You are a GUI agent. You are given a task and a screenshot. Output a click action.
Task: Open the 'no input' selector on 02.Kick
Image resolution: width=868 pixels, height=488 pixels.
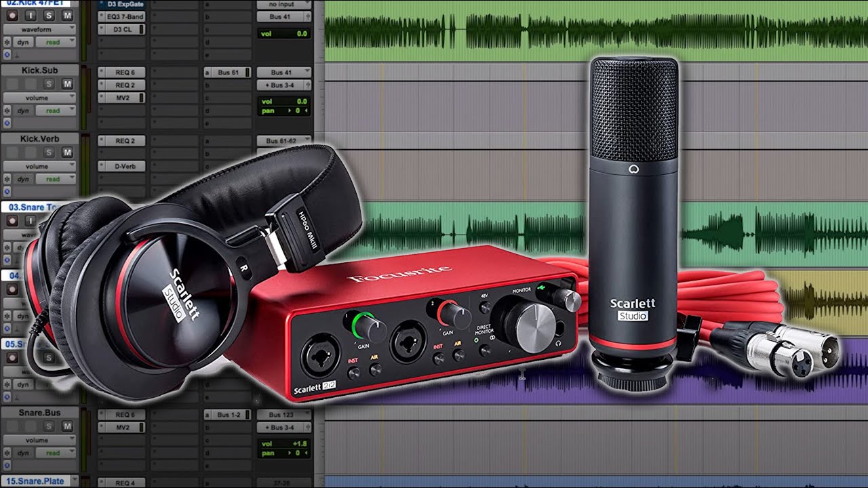[x=284, y=4]
